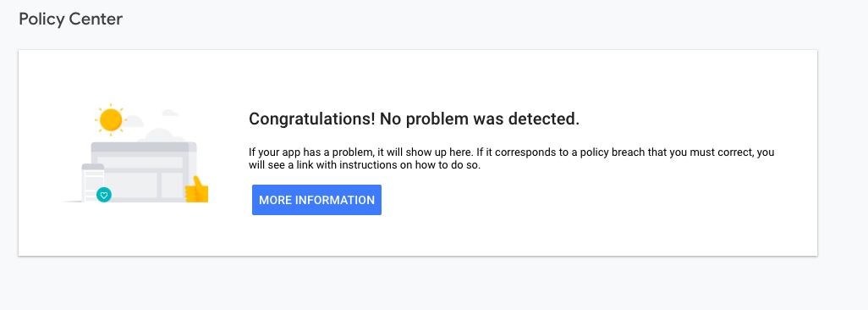Click the word Congratulations! in the heading
The height and width of the screenshot is (310, 868).
tap(312, 119)
